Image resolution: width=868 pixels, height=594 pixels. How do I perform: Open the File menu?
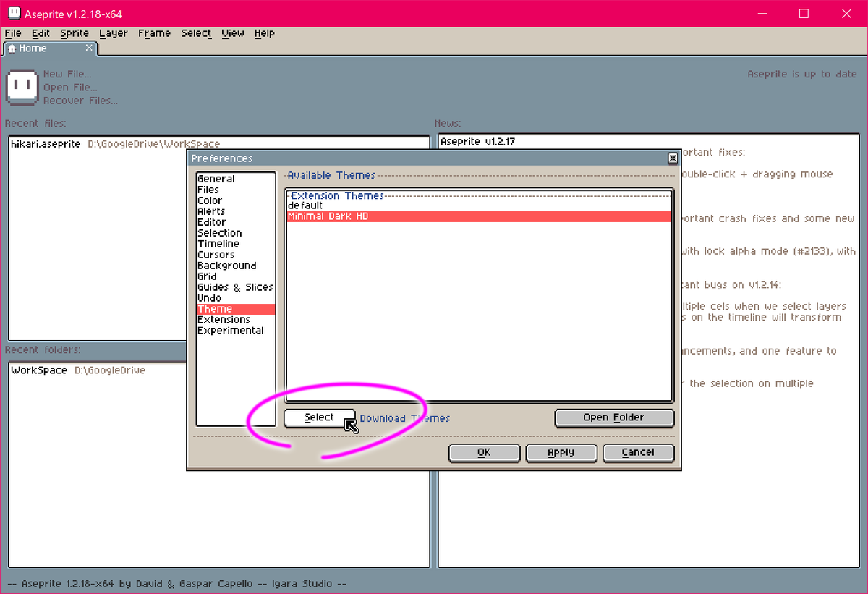pyautogui.click(x=12, y=33)
